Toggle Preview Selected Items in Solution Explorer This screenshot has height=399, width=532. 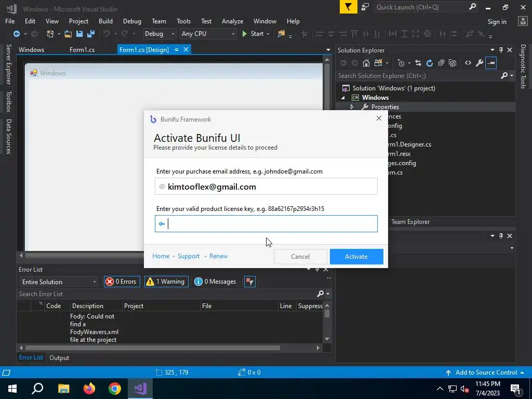pos(491,63)
